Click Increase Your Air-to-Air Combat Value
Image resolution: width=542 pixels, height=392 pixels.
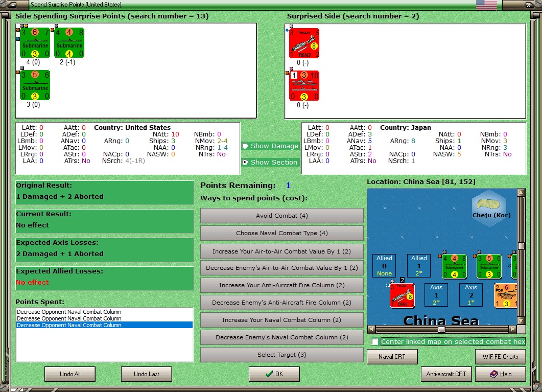tap(281, 251)
